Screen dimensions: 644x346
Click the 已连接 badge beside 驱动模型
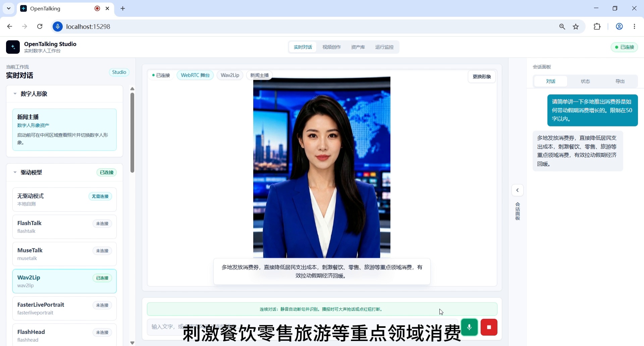[107, 172]
